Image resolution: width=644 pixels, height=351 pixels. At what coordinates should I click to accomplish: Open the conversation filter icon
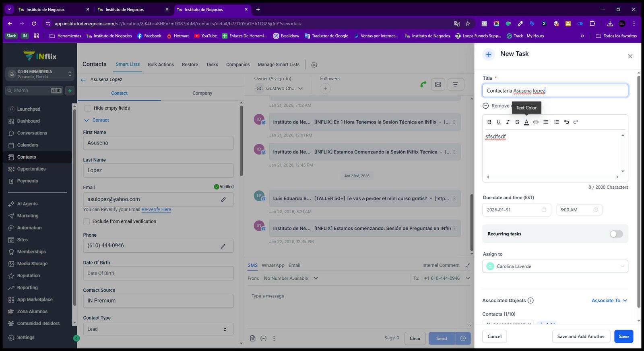[x=455, y=85]
